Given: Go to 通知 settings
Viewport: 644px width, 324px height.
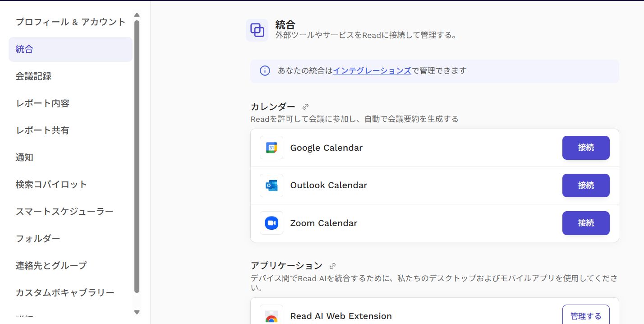Looking at the screenshot, I should (24, 157).
